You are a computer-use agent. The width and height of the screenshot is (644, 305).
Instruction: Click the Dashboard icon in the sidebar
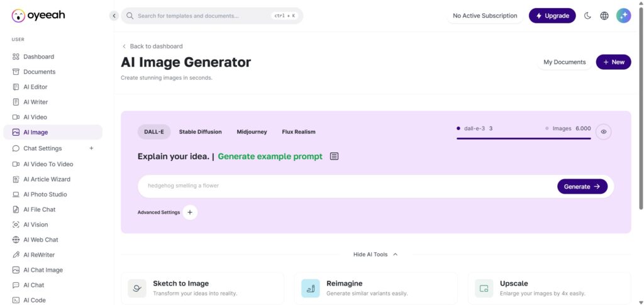[16, 57]
